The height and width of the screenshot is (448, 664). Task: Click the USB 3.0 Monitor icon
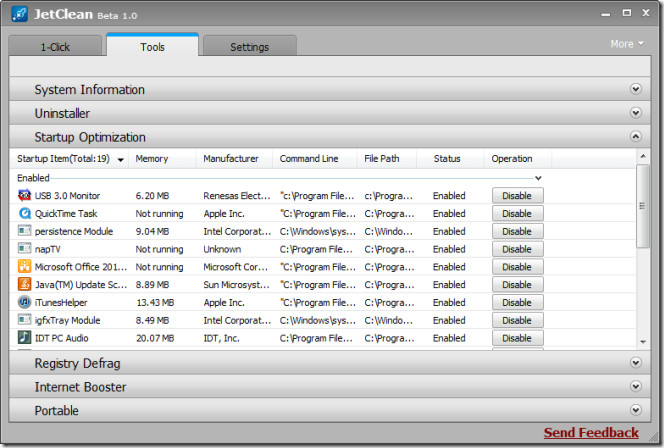point(24,195)
